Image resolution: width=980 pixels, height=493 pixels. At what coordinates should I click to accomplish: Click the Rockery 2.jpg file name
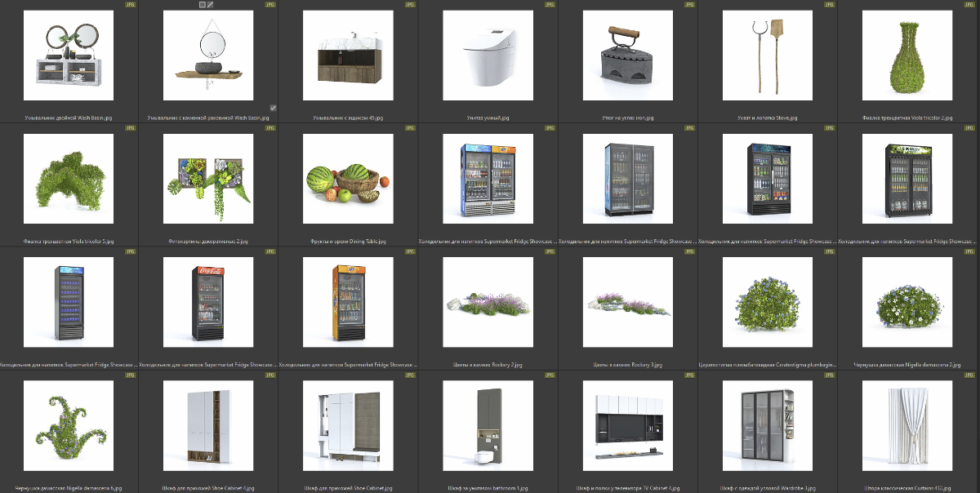pyautogui.click(x=488, y=365)
